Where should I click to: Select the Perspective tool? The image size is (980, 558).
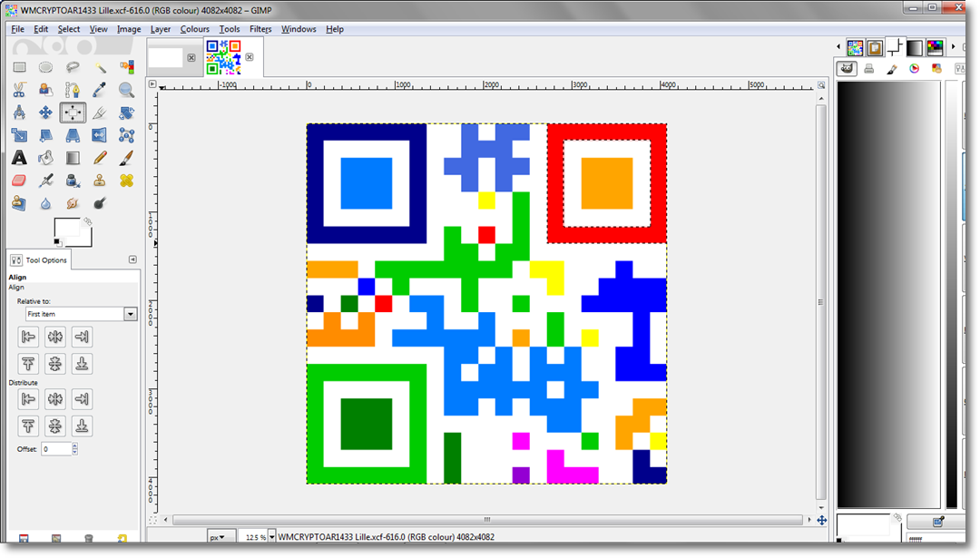point(73,135)
